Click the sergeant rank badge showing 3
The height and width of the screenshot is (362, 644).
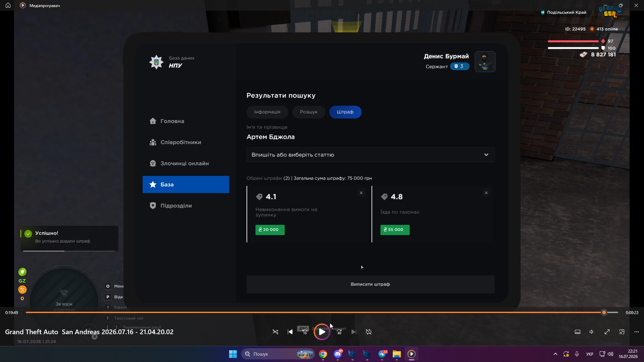(x=459, y=66)
